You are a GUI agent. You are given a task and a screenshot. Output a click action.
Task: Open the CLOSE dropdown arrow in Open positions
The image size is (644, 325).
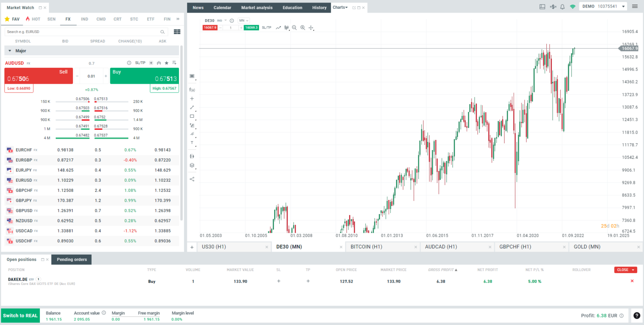pos(634,270)
